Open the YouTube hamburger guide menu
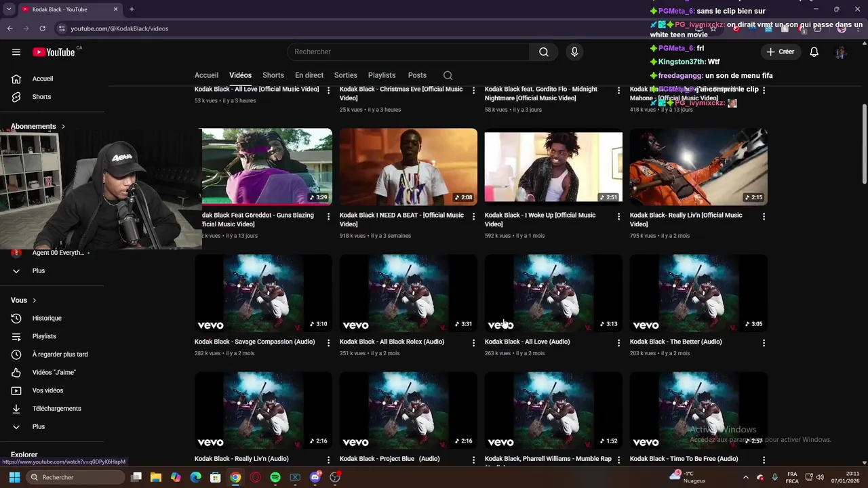This screenshot has width=868, height=488. pyautogui.click(x=16, y=52)
